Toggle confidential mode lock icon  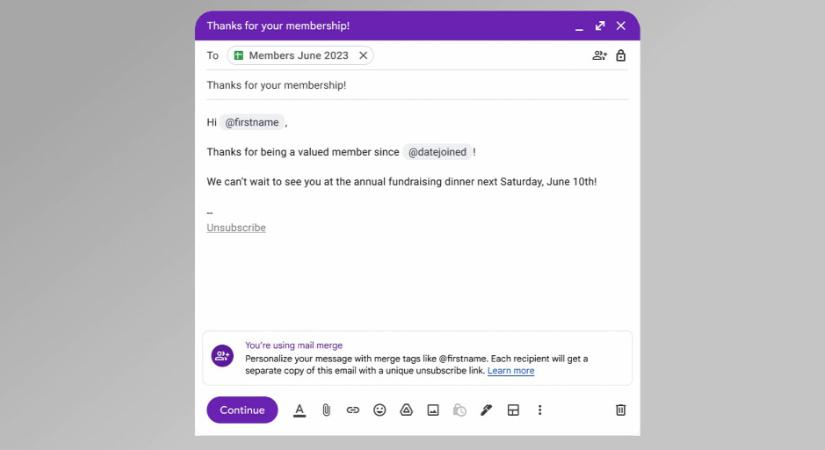click(621, 55)
